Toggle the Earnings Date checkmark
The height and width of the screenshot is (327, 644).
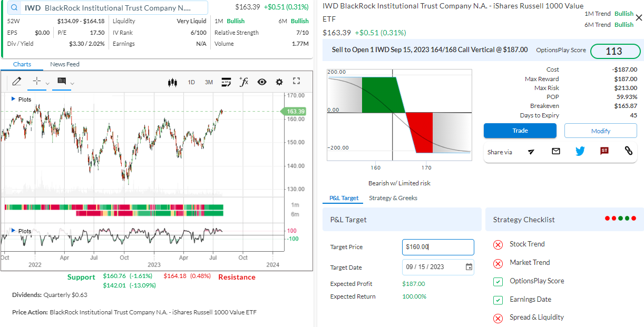pyautogui.click(x=498, y=300)
